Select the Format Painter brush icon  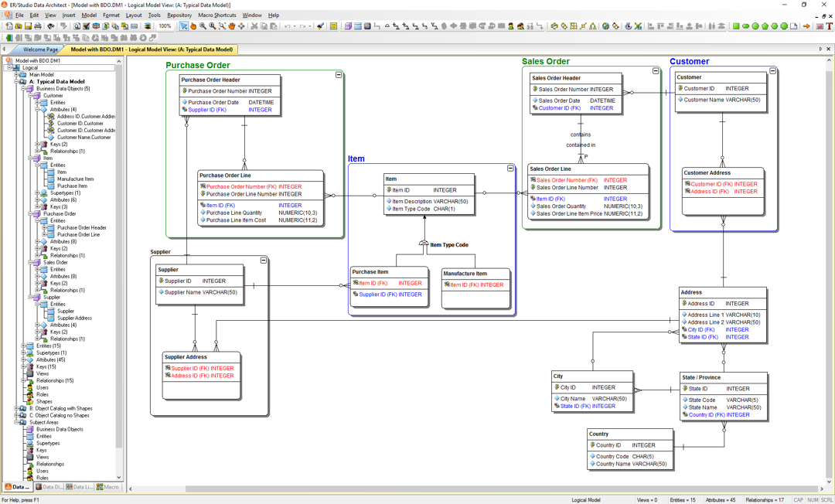(x=320, y=26)
